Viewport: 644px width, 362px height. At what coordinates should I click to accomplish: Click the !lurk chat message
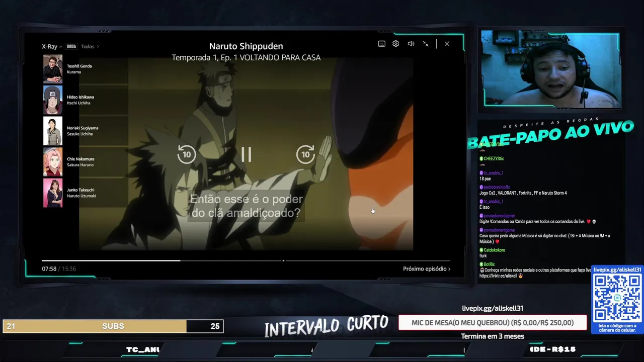pos(484,255)
